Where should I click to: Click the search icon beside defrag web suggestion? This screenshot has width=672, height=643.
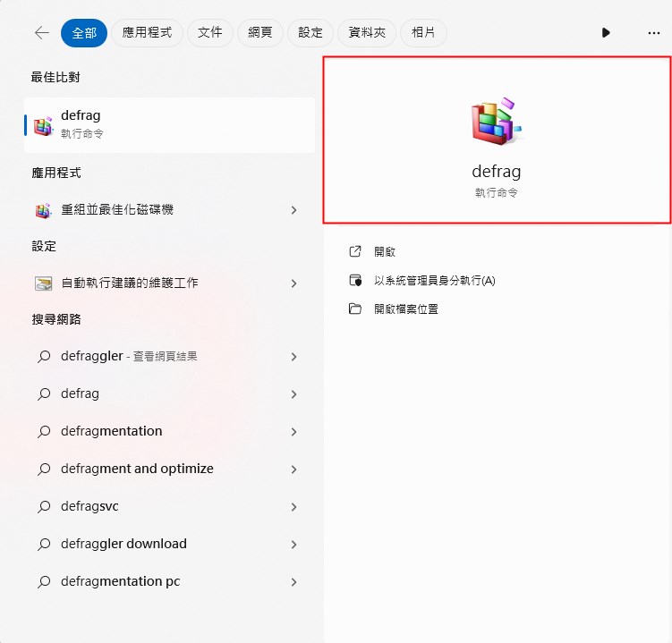coord(44,394)
